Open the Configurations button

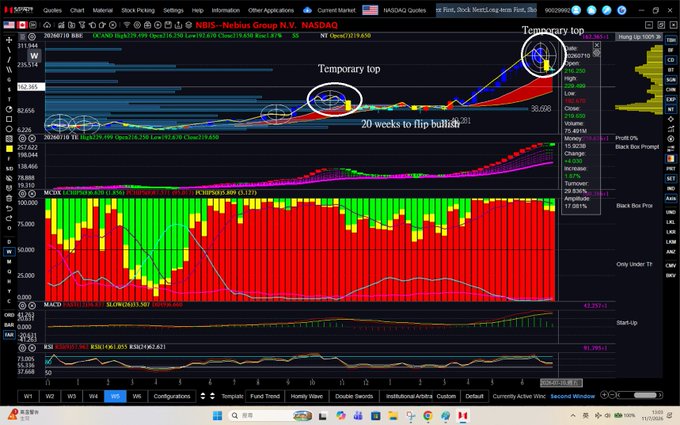(x=172, y=396)
